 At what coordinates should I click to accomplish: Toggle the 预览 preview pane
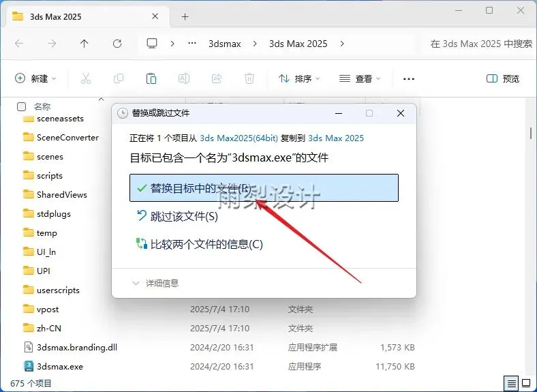click(503, 79)
